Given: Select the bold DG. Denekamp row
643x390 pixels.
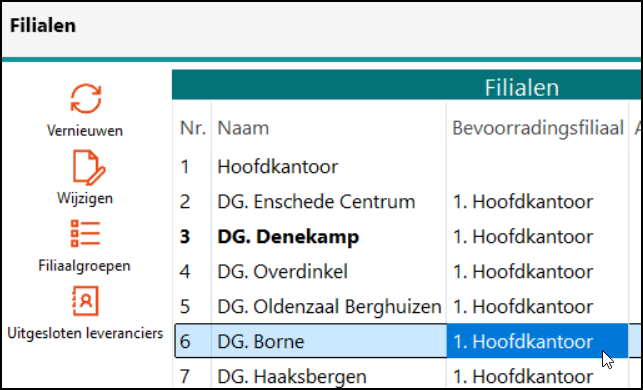Looking at the screenshot, I should pyautogui.click(x=406, y=237).
